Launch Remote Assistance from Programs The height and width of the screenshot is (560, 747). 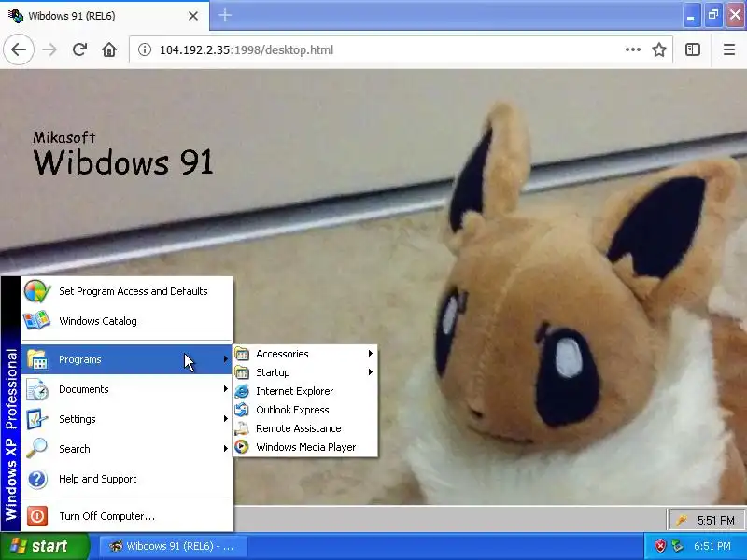305,428
